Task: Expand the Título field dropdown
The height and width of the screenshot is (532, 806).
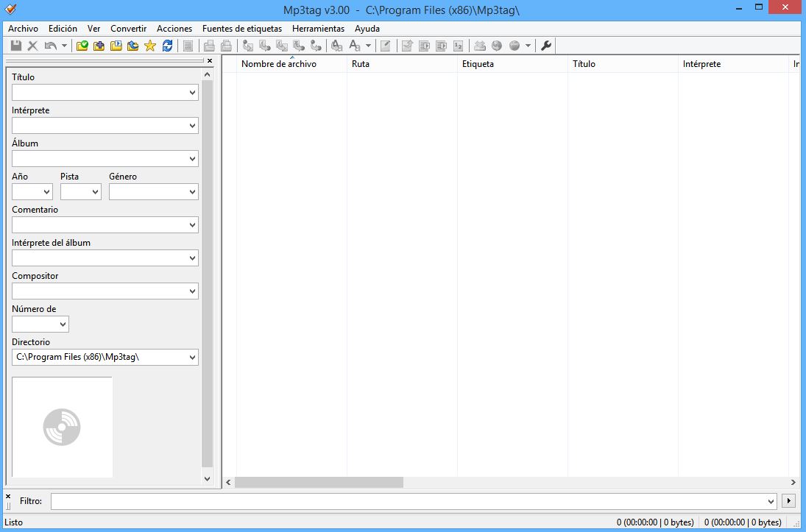Action: (192, 93)
